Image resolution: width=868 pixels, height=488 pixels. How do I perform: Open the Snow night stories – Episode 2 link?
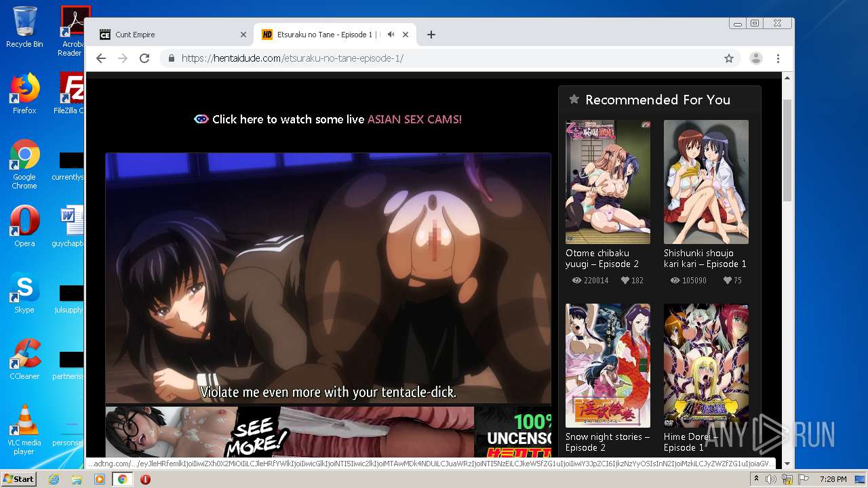(608, 442)
